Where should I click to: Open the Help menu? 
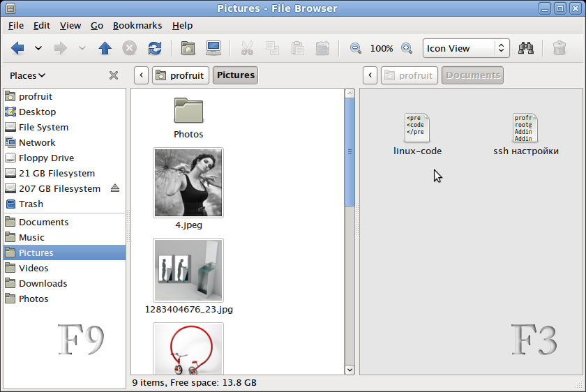(x=182, y=25)
